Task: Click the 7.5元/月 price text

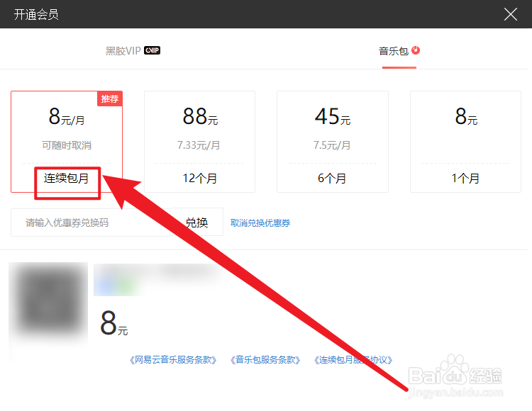Action: coord(332,145)
